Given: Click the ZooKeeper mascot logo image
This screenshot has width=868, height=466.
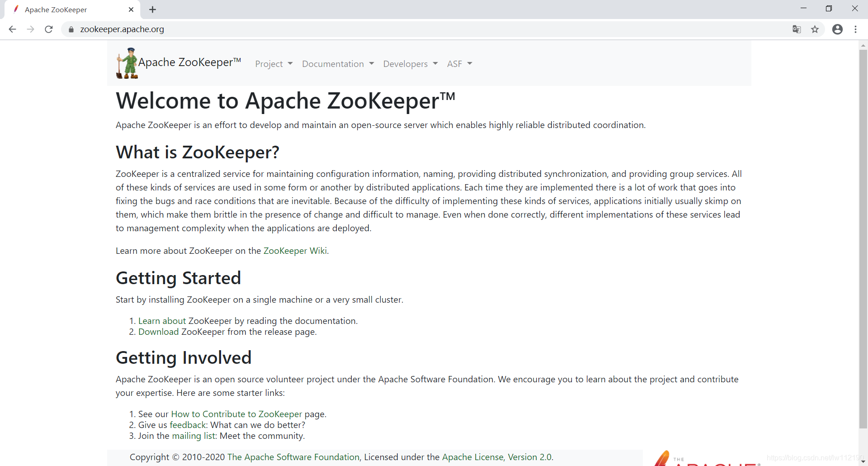Looking at the screenshot, I should coord(127,63).
